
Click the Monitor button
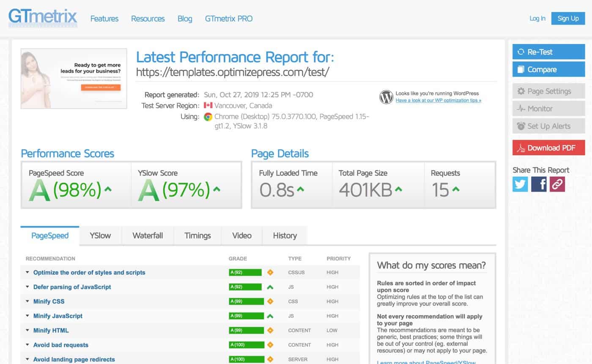549,109
